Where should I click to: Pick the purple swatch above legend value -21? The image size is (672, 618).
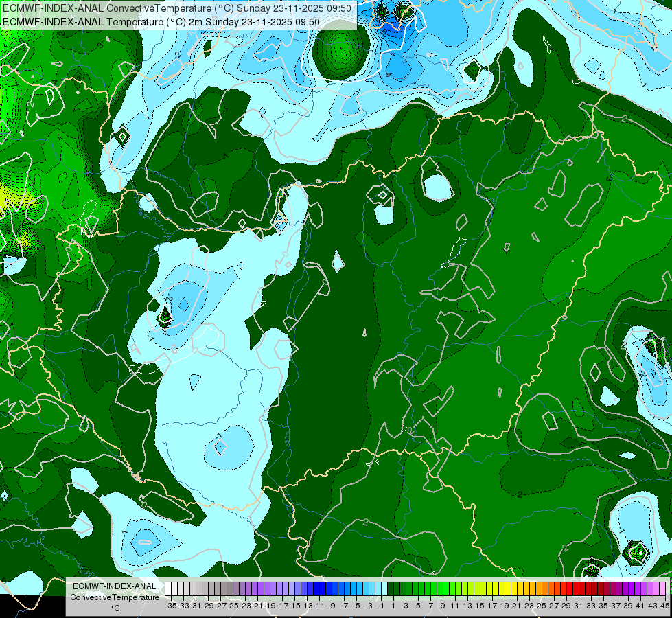coord(255,588)
